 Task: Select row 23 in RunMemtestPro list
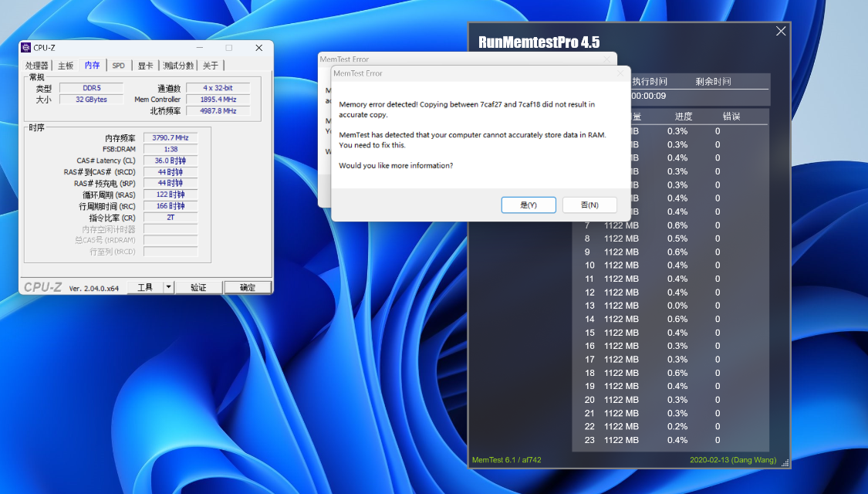[670, 440]
